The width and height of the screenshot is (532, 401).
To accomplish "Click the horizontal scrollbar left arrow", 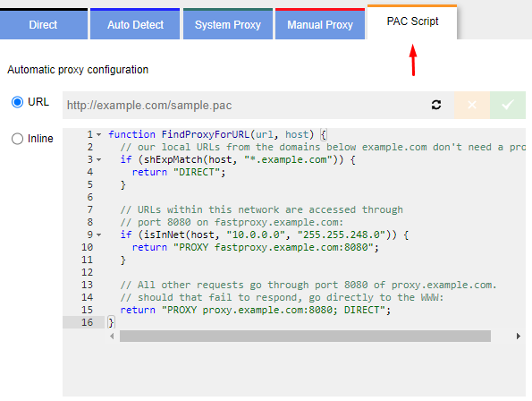I will coord(112,337).
